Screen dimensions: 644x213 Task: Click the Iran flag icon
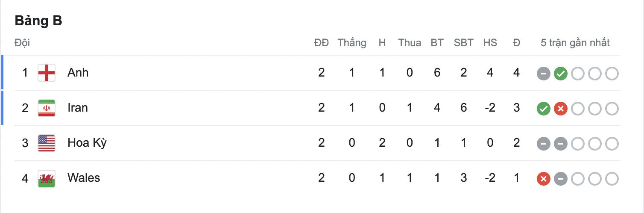tap(46, 108)
